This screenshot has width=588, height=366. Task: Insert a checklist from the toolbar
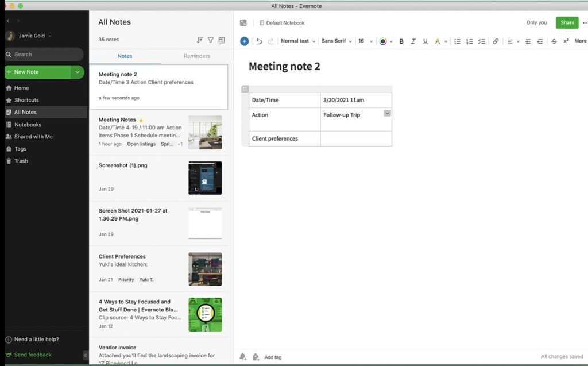[x=481, y=41]
